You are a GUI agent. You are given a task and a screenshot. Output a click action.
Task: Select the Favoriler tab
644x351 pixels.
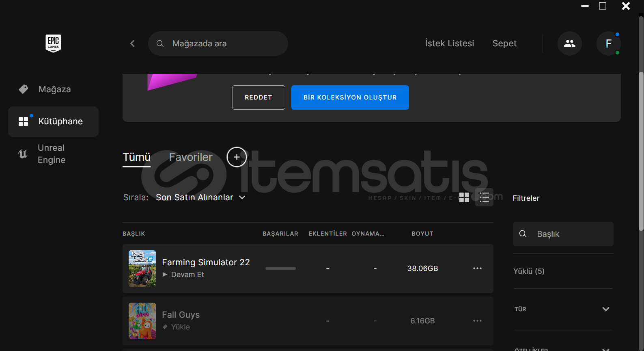(x=191, y=157)
